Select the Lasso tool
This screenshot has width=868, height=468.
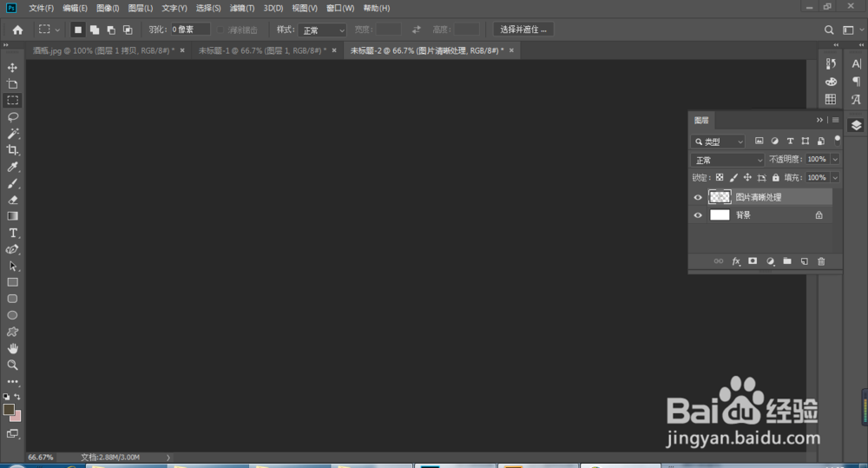tap(12, 117)
